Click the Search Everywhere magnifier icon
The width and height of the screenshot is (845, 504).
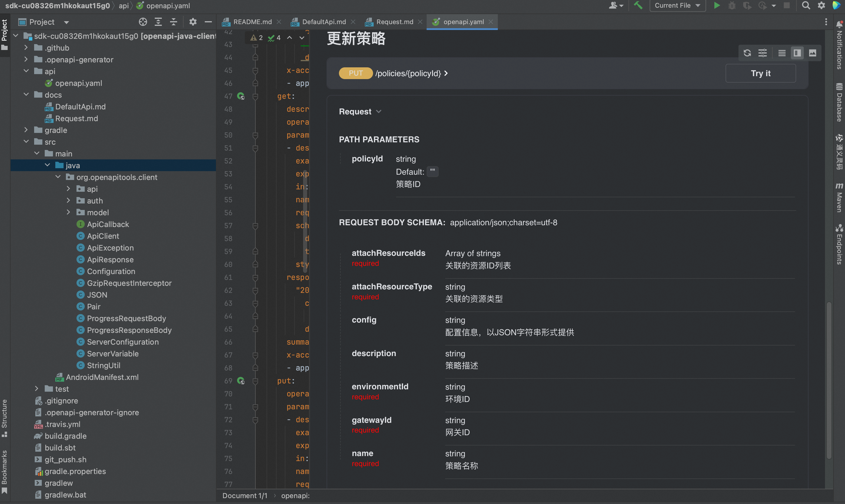[x=806, y=5]
